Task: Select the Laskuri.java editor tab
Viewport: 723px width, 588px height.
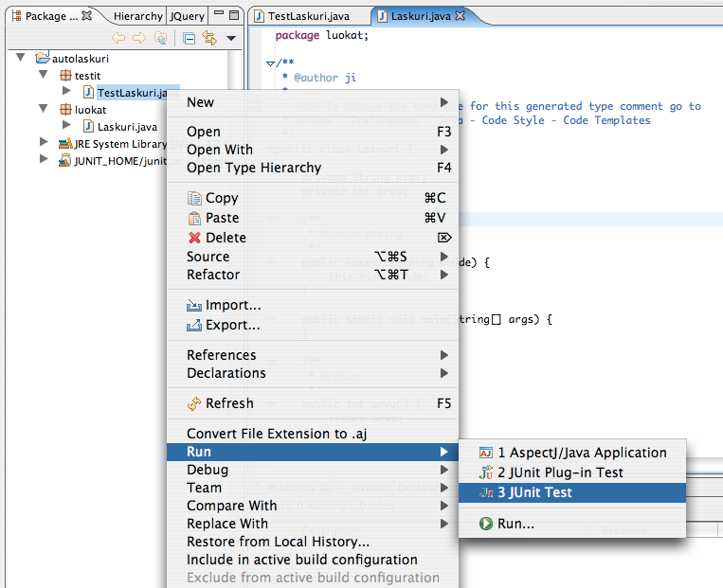Action: [421, 16]
